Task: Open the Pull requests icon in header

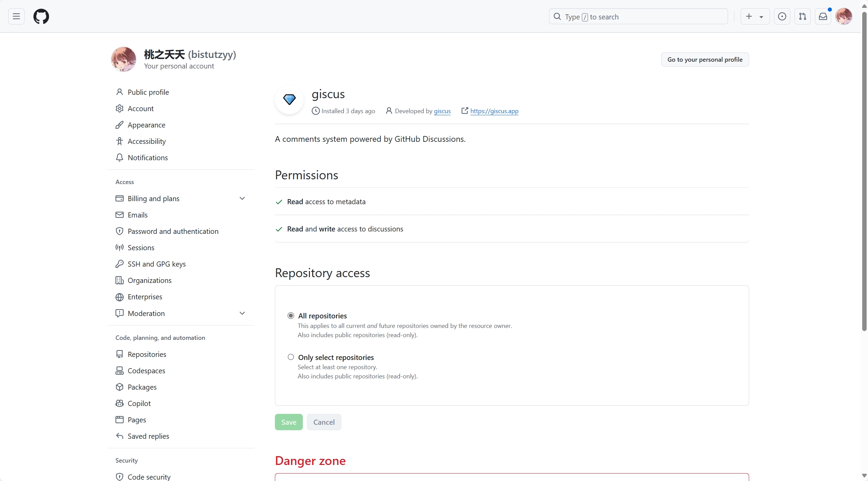Action: [x=803, y=16]
